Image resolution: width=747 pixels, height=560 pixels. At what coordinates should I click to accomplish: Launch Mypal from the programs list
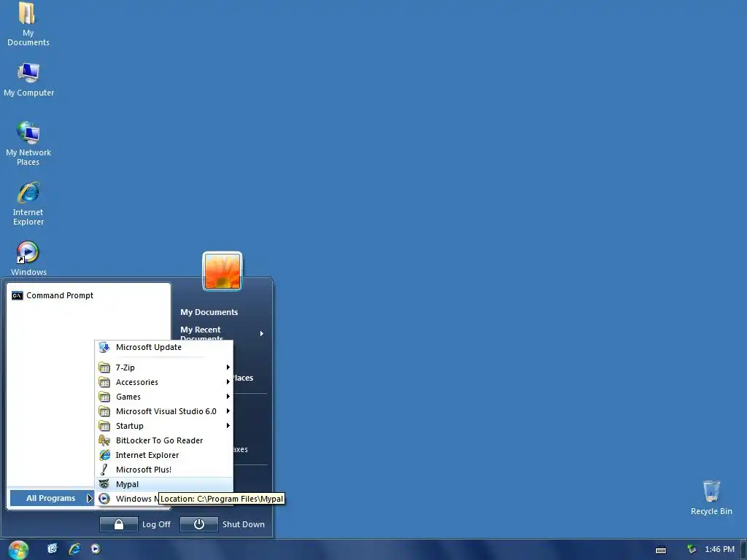click(x=164, y=484)
